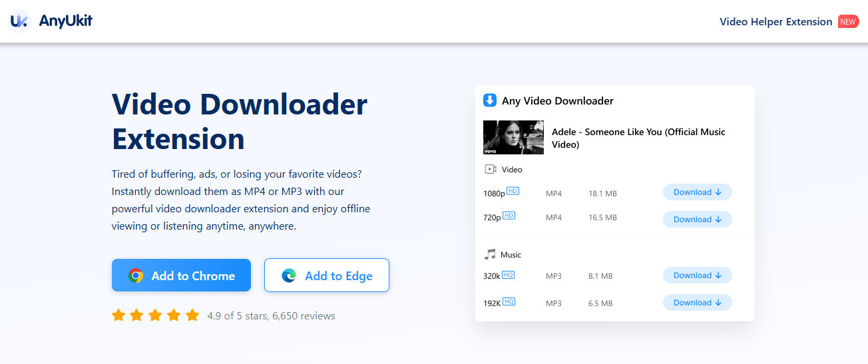Click the Any Video Downloader blue arrow icon
The width and height of the screenshot is (868, 364).
pos(490,100)
